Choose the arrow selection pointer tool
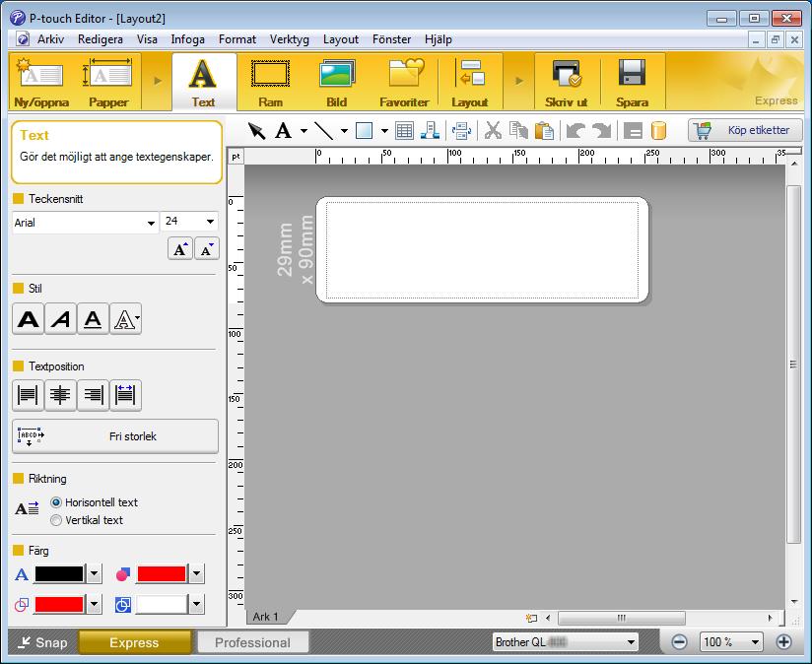This screenshot has width=812, height=664. tap(256, 131)
